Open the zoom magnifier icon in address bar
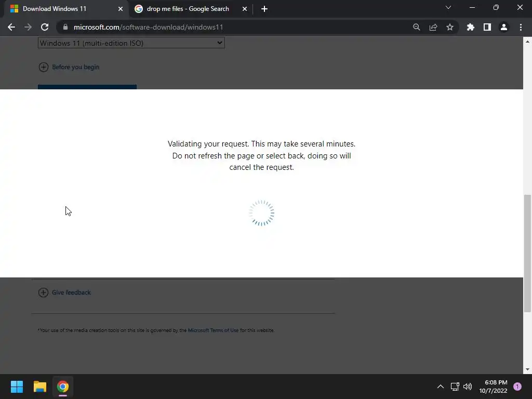Screen dimensions: 532x399 coord(417,27)
